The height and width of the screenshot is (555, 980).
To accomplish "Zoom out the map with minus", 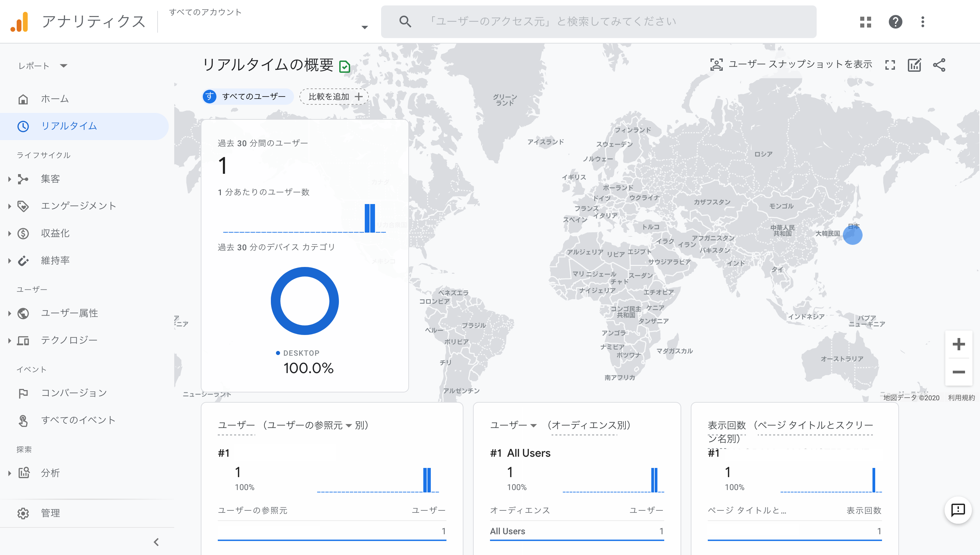I will 958,372.
